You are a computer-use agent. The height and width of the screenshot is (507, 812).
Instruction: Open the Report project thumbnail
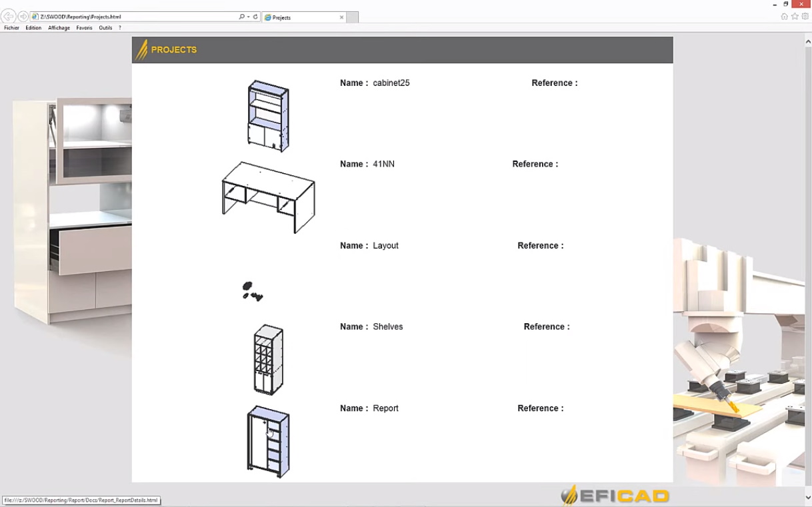[x=268, y=441]
